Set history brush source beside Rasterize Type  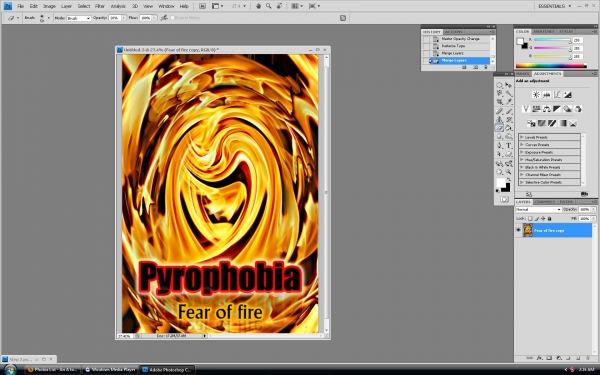(x=426, y=46)
